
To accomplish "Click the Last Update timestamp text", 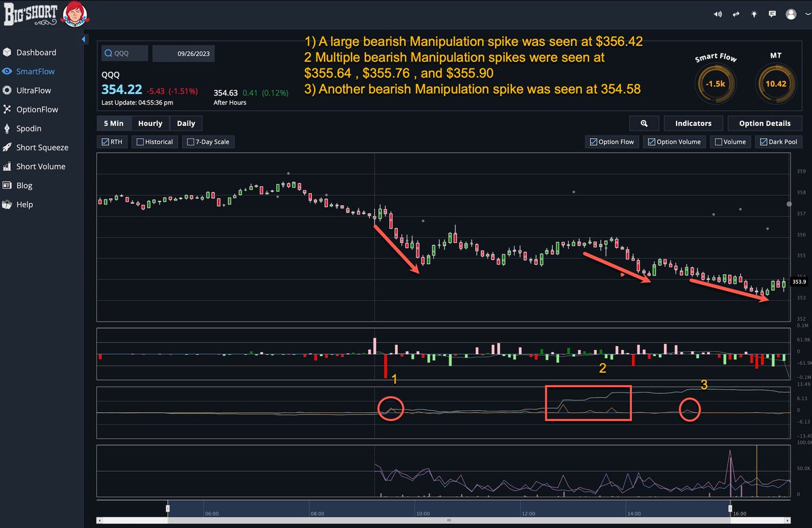I will point(137,103).
